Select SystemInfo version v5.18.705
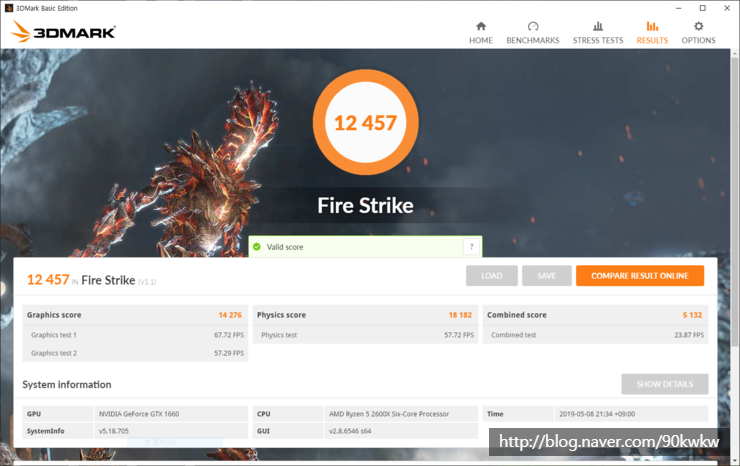Viewport: 740px width, 466px height. coord(114,431)
